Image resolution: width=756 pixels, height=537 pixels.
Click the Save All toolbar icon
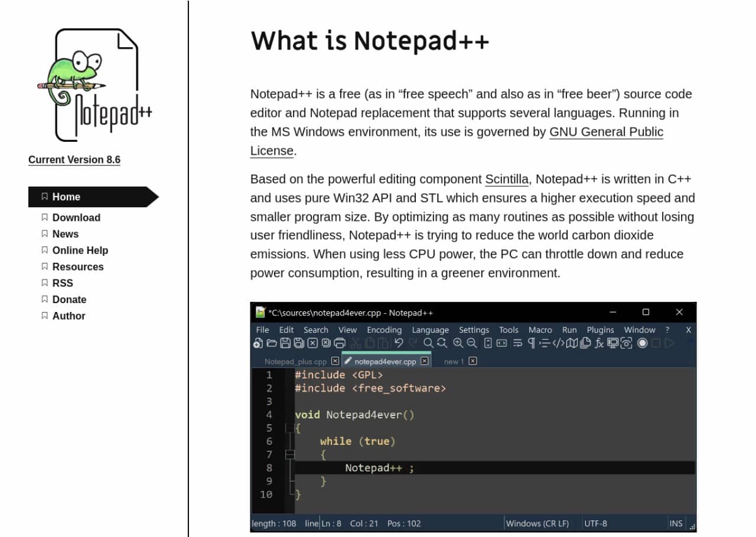point(299,343)
